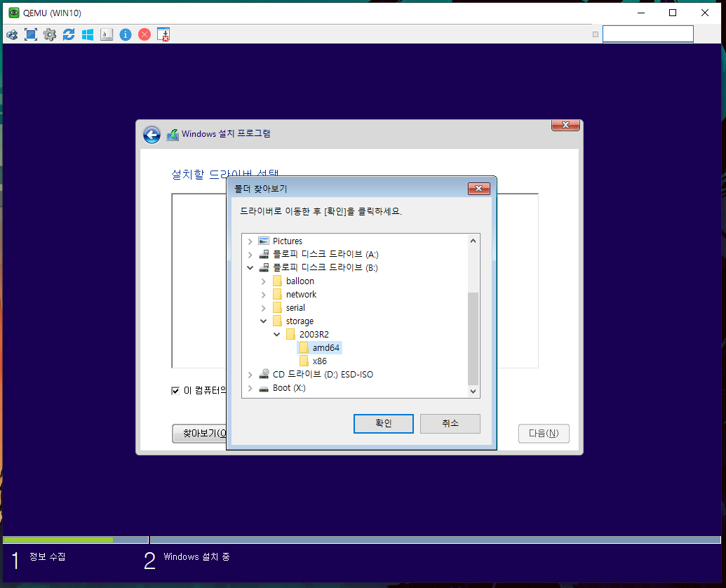Click the connections cubes icon in QEMU toolbar

coord(12,34)
